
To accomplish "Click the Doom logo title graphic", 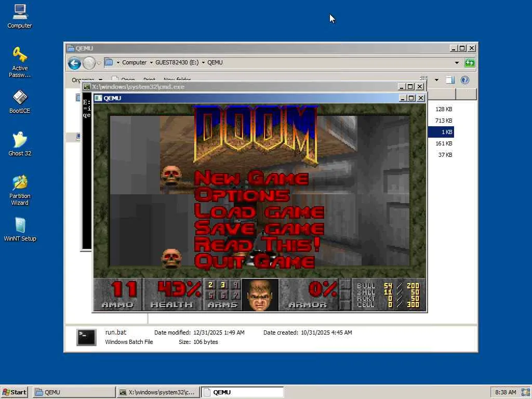I will point(256,134).
